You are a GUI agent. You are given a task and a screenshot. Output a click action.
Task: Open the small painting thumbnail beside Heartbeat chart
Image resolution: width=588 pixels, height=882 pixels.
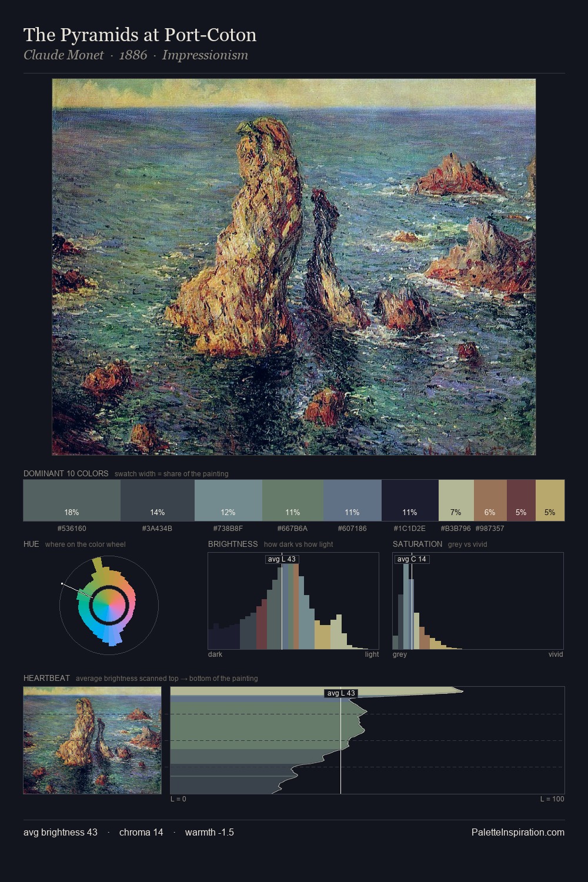(x=92, y=740)
